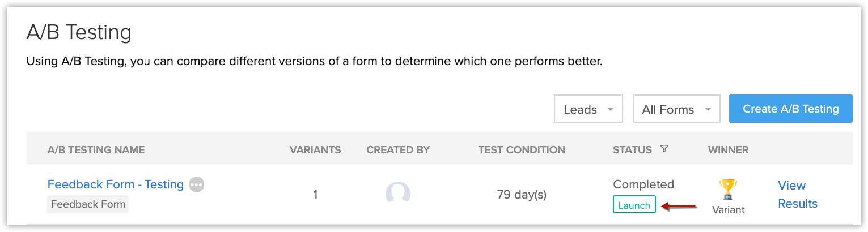Click the TEST CONDITION column header
The height and width of the screenshot is (232, 868).
click(x=522, y=150)
